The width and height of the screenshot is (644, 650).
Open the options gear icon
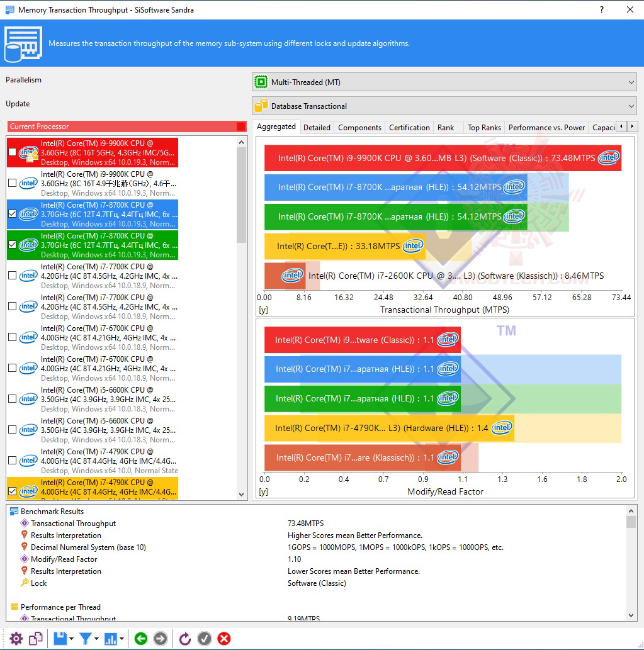click(x=16, y=639)
